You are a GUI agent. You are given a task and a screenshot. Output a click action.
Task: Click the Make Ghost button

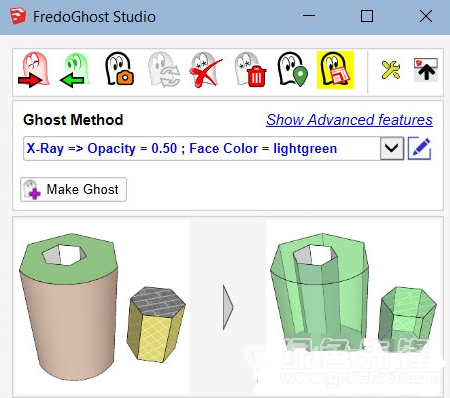(73, 189)
